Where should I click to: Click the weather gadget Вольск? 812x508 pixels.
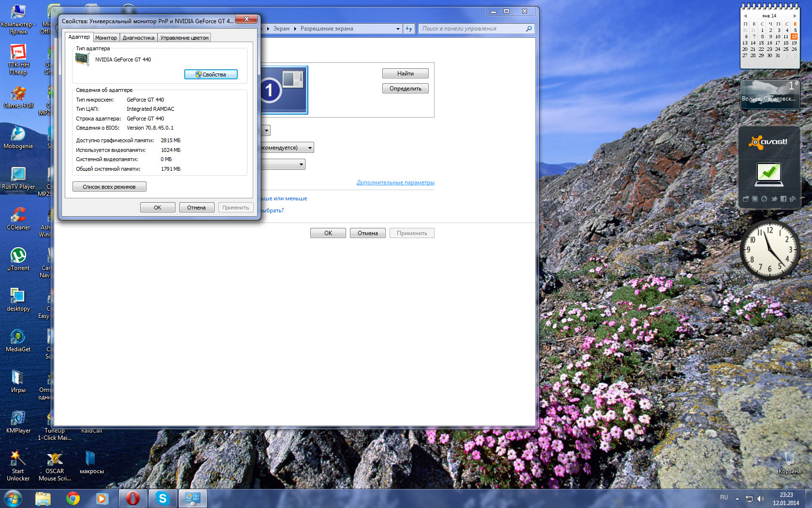pyautogui.click(x=769, y=94)
